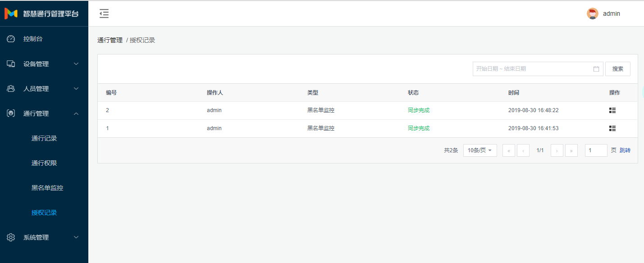Click the previous page arrow
Image resolution: width=644 pixels, height=263 pixels.
click(523, 150)
